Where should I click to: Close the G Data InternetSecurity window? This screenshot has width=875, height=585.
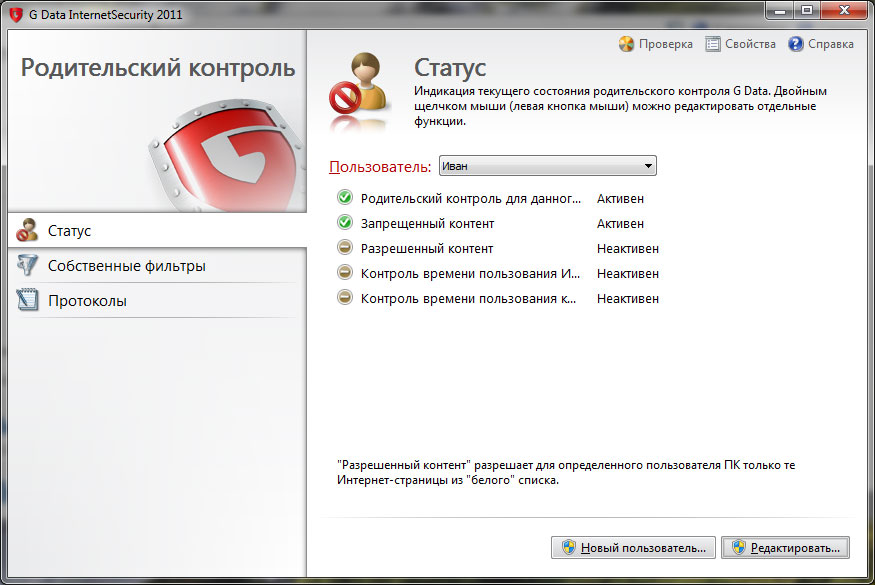(x=844, y=10)
